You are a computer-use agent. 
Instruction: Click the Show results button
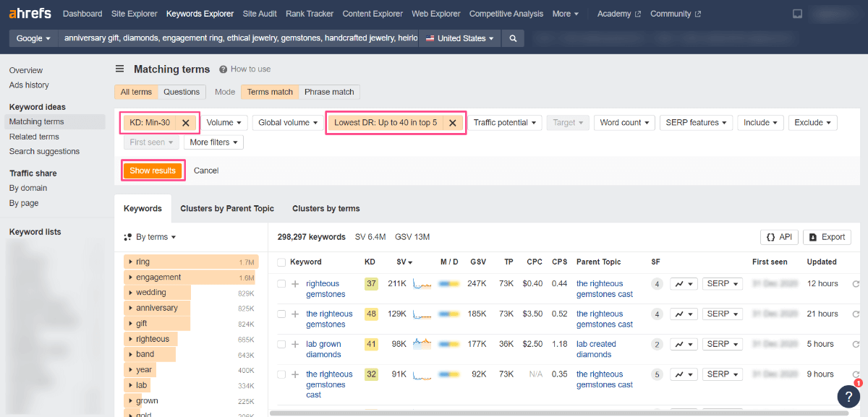coord(153,171)
